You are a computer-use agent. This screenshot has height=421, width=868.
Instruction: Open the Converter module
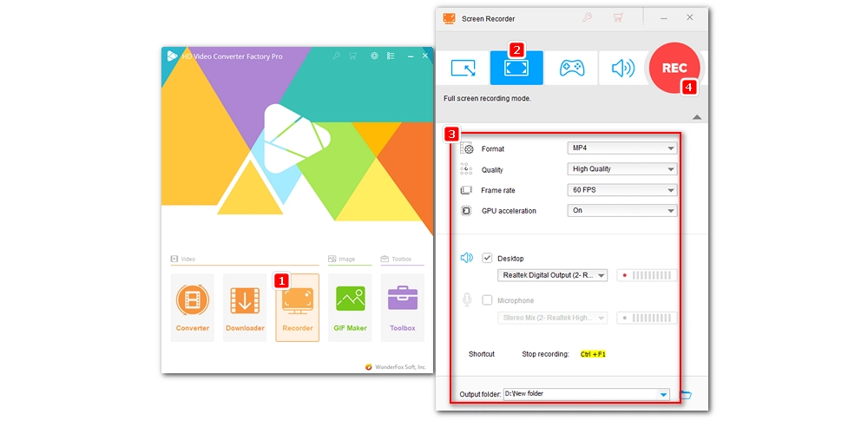(192, 307)
